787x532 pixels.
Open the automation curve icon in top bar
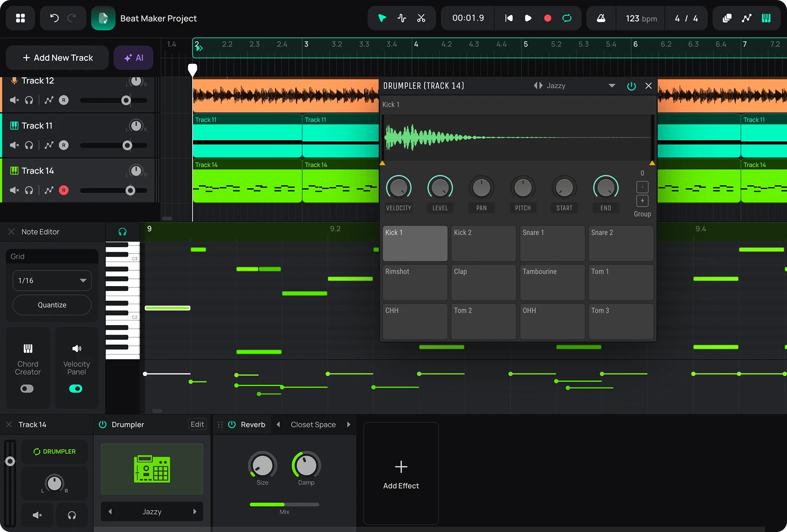pos(746,18)
